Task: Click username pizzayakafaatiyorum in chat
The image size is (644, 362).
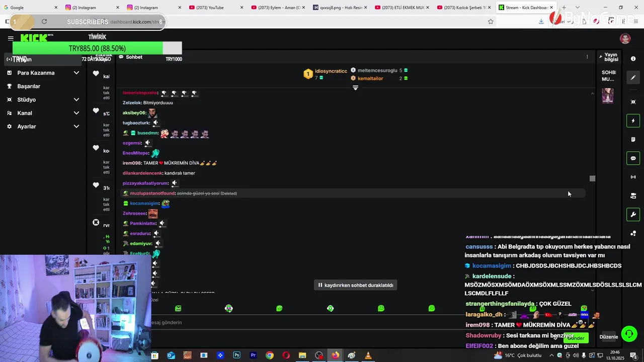Action: 145,183
